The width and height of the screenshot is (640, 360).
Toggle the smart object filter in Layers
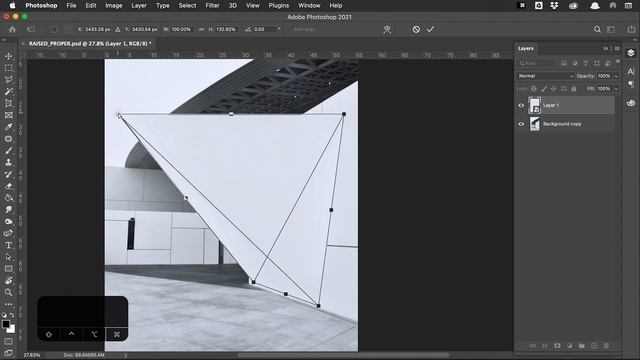click(x=608, y=63)
